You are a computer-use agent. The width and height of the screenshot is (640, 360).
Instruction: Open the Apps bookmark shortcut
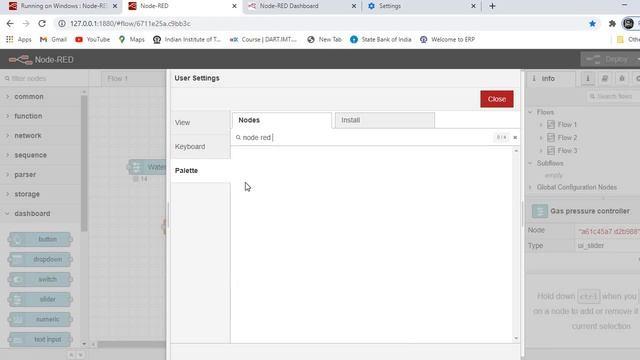tap(19, 40)
